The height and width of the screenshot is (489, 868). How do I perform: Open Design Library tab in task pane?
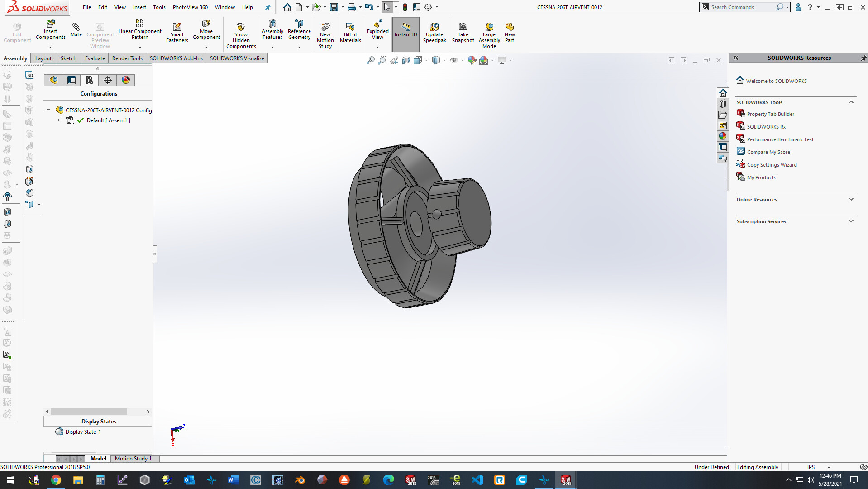point(723,104)
